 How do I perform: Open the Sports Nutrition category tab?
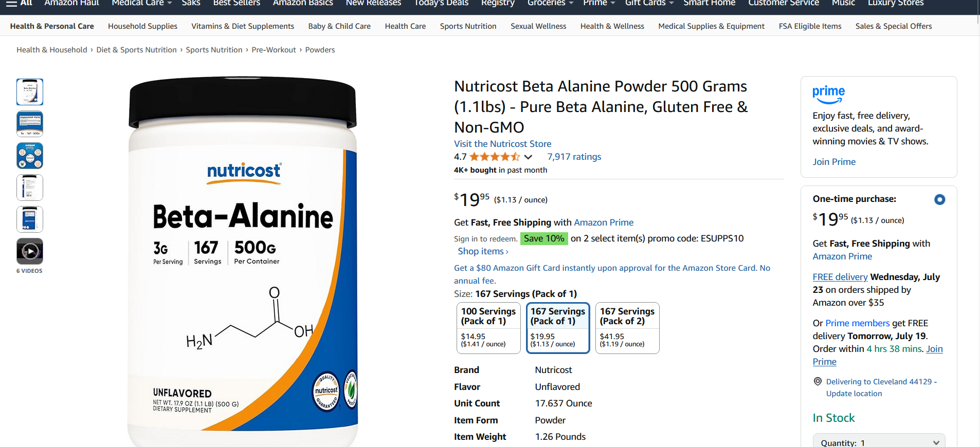pyautogui.click(x=468, y=26)
